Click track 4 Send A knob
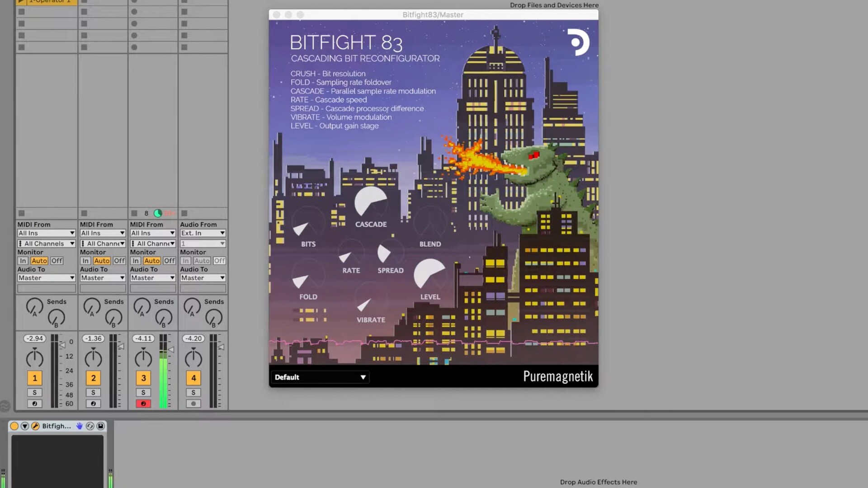The height and width of the screenshot is (488, 868). pyautogui.click(x=192, y=306)
